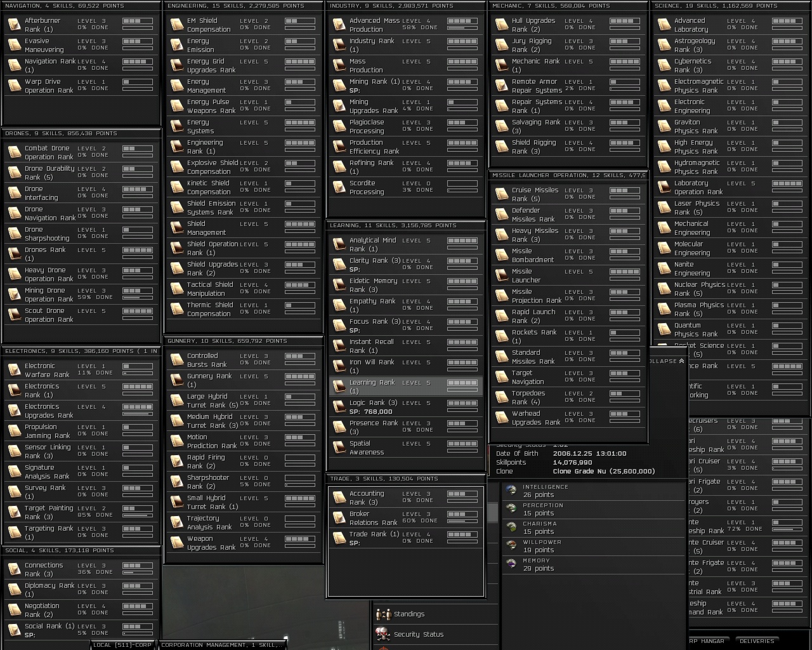Click the Charisma attribute icon
This screenshot has height=650, width=812.
pos(511,527)
